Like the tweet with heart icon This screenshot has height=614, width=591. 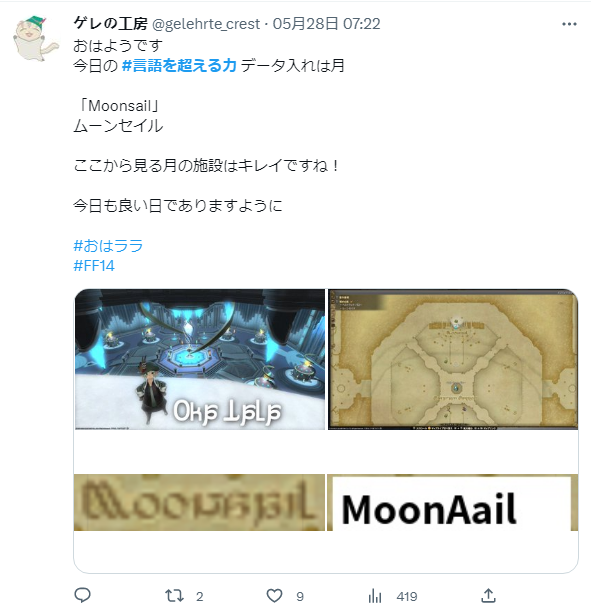click(274, 596)
